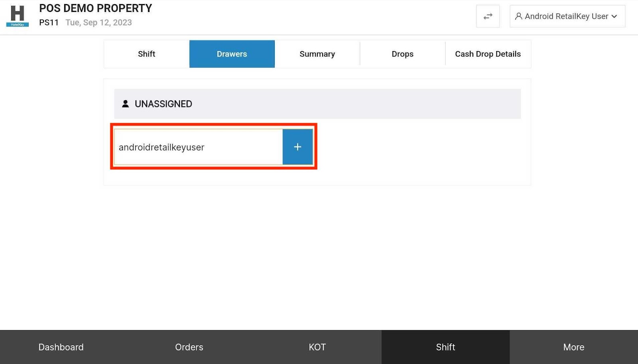Image resolution: width=638 pixels, height=364 pixels.
Task: Expand the More menu in bottom bar
Action: click(573, 347)
